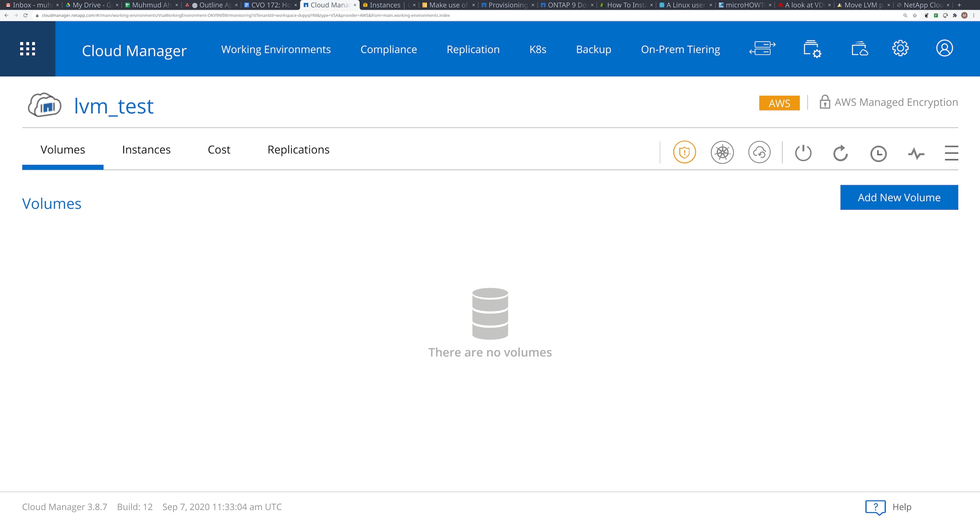980x521 pixels.
Task: Reload the page with browser refresh
Action: click(x=26, y=15)
